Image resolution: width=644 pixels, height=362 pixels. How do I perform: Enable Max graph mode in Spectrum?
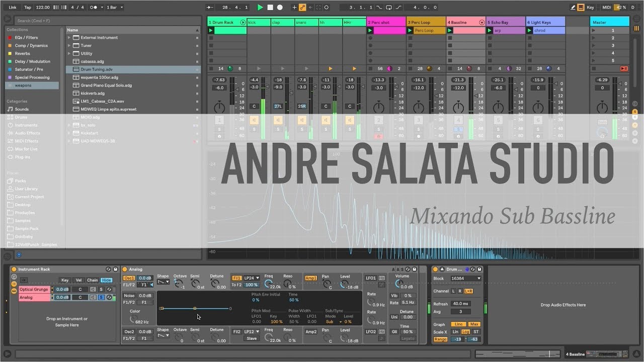pos(474,324)
